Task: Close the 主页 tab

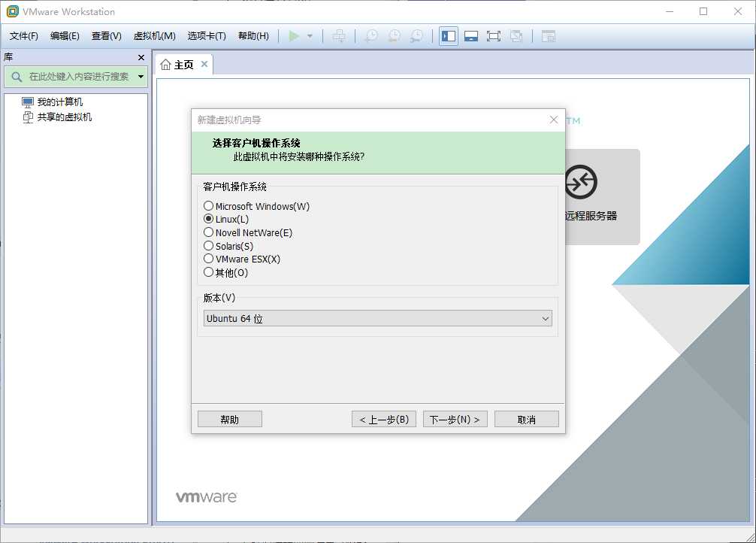Action: (204, 64)
